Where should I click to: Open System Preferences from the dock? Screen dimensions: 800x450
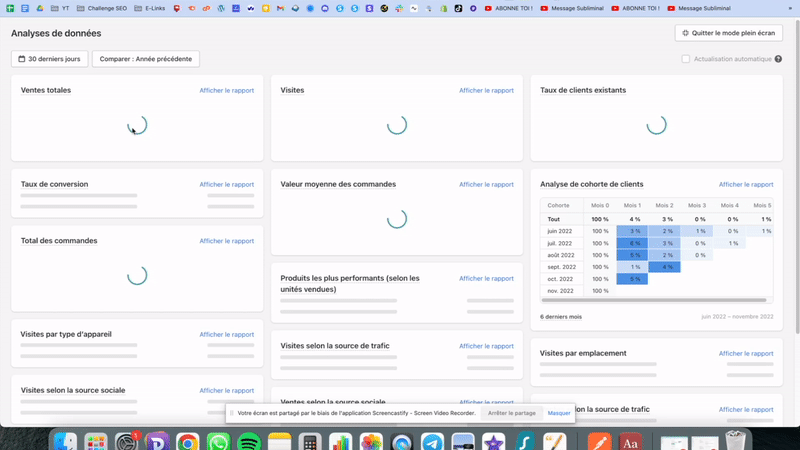[126, 442]
